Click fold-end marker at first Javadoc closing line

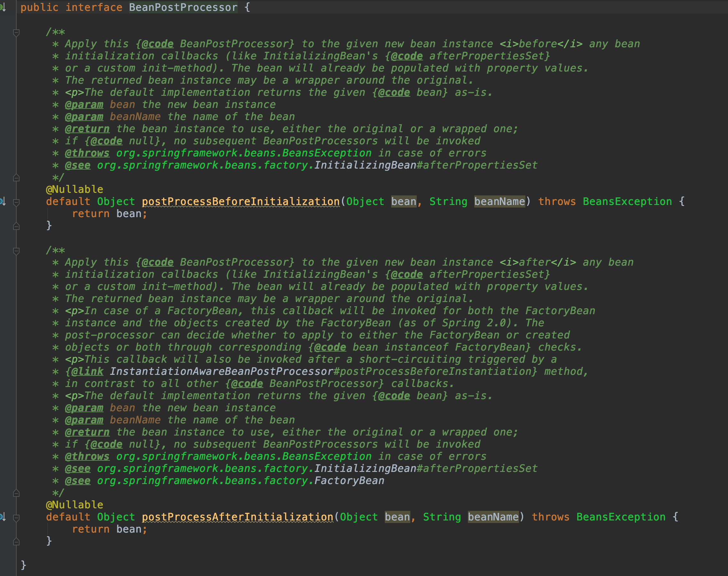[16, 178]
